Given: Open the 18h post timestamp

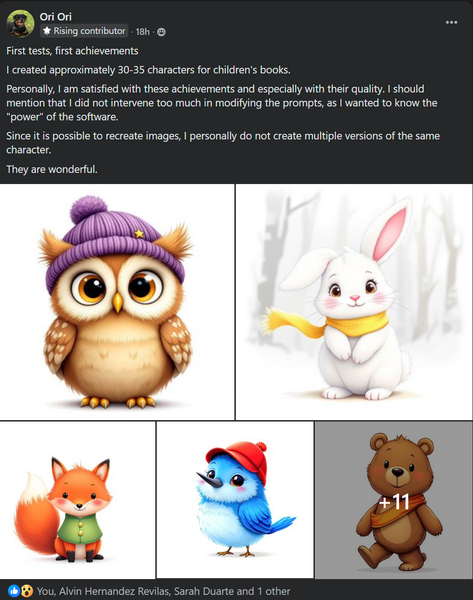Looking at the screenshot, I should pyautogui.click(x=142, y=32).
